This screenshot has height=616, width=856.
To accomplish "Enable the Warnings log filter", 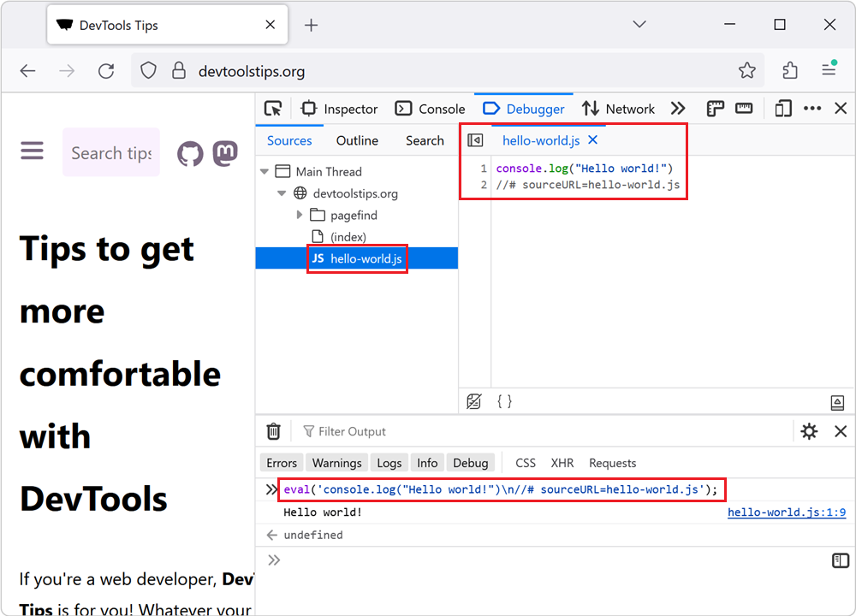I will pyautogui.click(x=336, y=462).
